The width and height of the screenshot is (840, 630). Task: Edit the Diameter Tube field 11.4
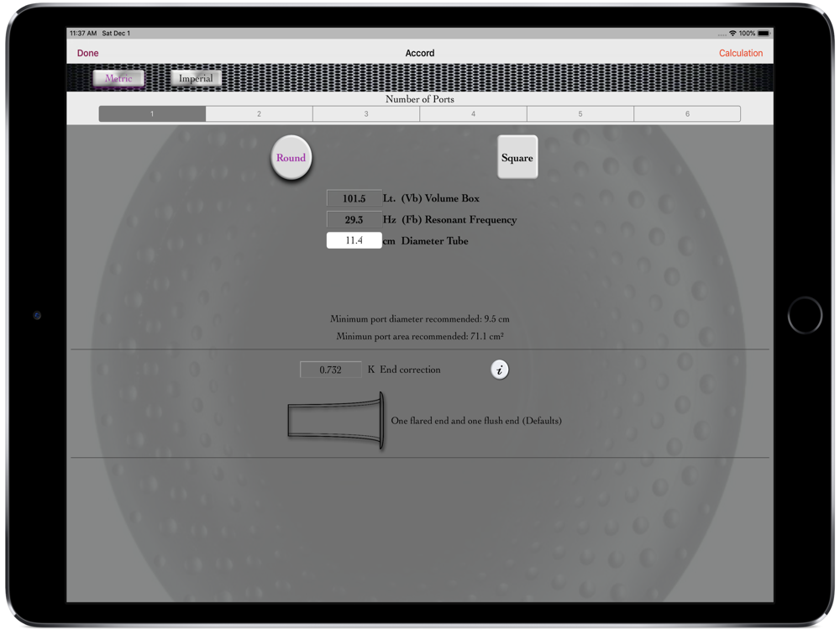pyautogui.click(x=354, y=240)
